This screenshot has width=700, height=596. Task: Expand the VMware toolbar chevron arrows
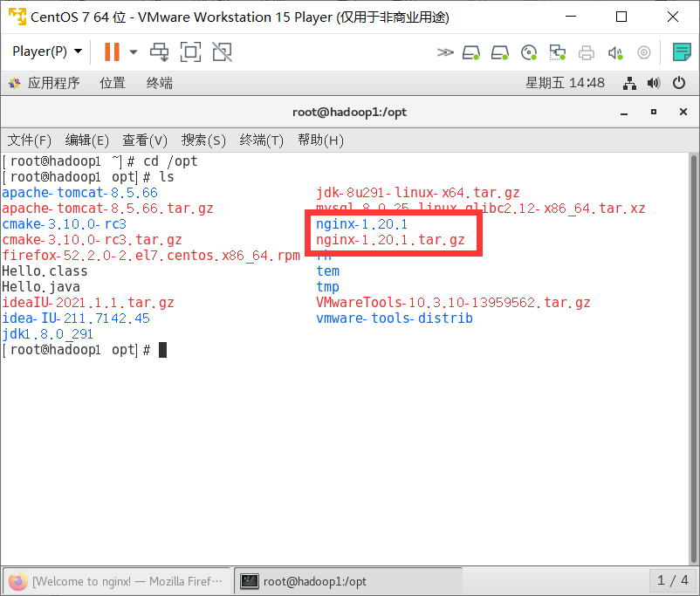445,52
